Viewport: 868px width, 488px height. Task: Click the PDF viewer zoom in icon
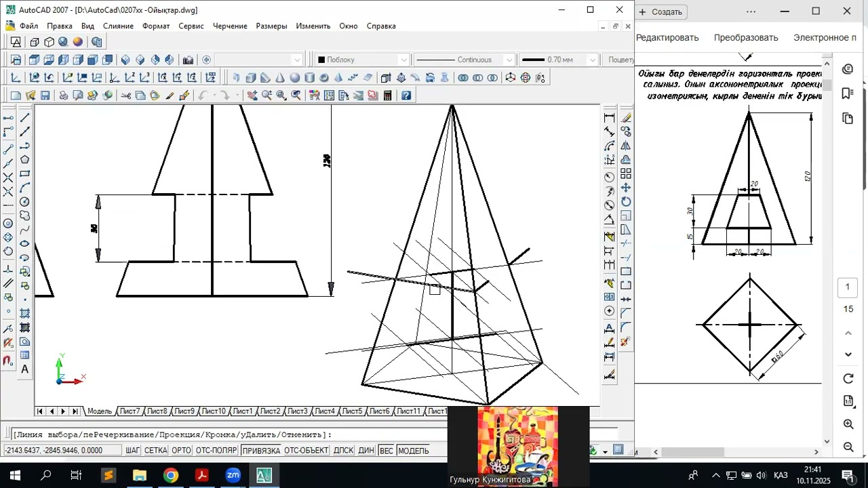(x=848, y=424)
